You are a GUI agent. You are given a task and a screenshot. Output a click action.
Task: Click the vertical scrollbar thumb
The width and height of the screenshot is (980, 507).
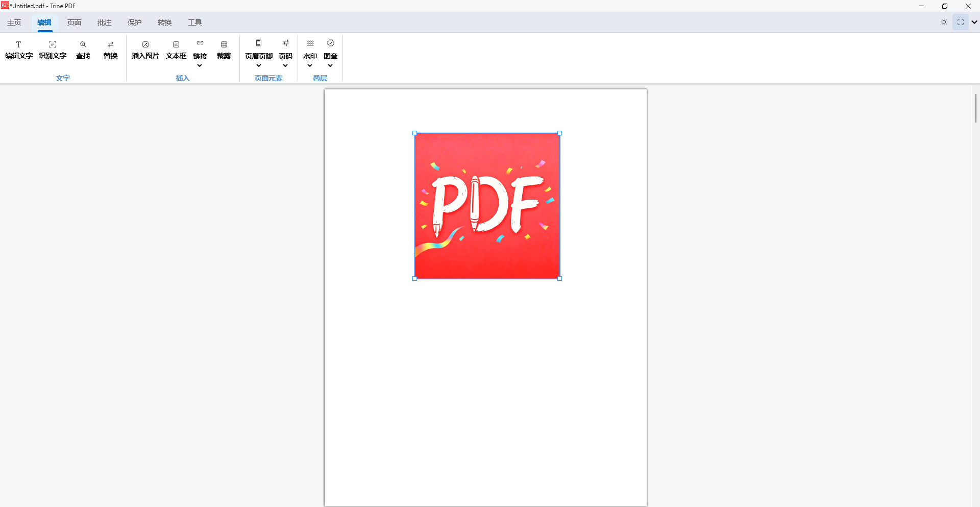(x=976, y=108)
